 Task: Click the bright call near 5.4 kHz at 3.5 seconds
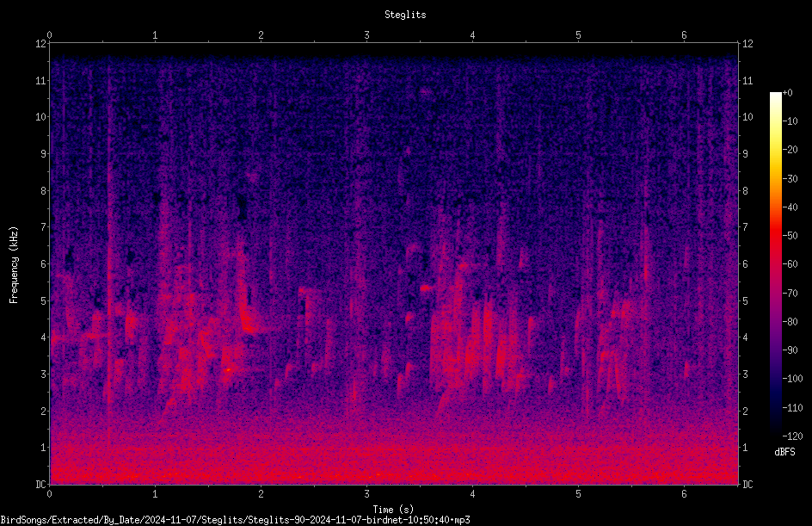pos(427,288)
